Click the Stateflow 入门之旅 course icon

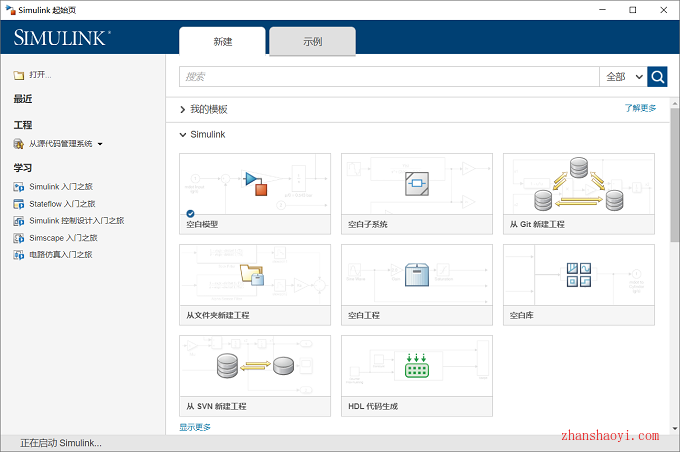coord(19,204)
